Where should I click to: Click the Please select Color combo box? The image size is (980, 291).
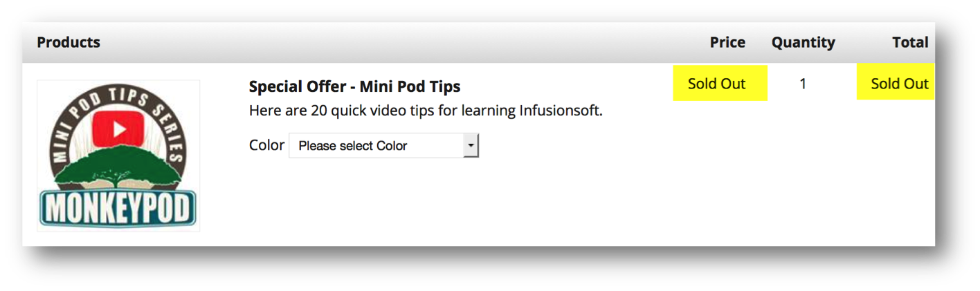377,146
